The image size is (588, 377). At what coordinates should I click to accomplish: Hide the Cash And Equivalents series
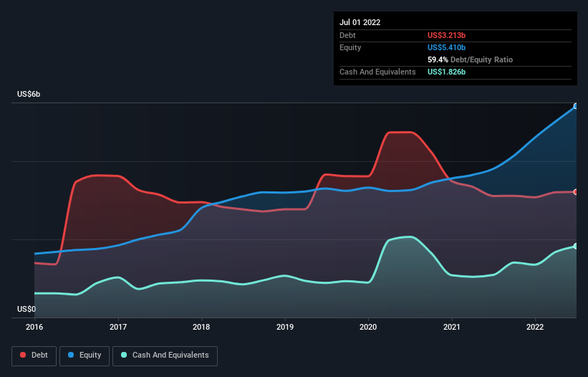pos(165,355)
